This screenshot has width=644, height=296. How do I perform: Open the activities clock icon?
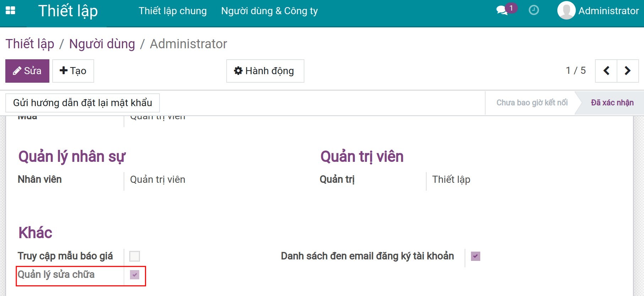[x=534, y=10]
